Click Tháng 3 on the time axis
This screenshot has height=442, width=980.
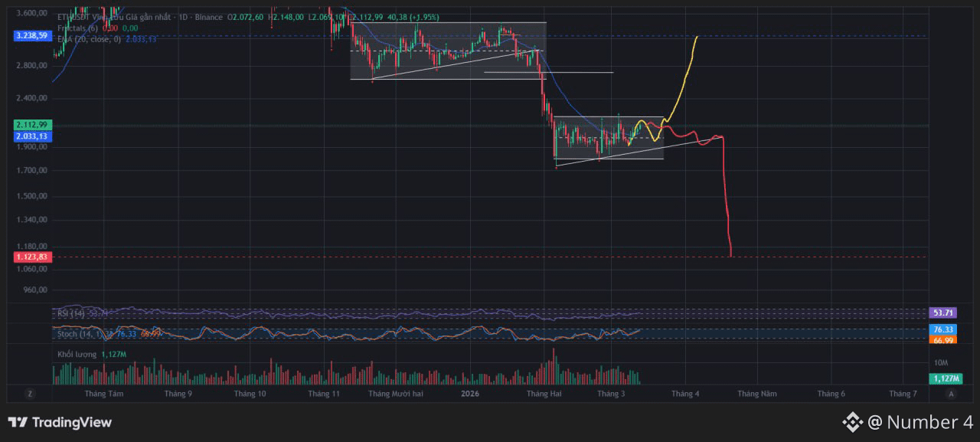tap(611, 394)
